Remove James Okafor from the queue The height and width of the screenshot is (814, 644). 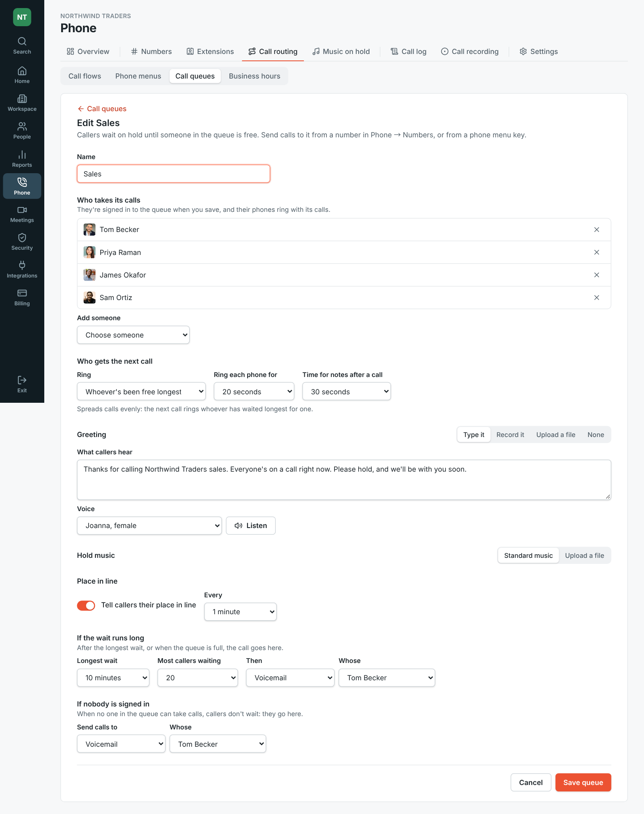pos(597,275)
